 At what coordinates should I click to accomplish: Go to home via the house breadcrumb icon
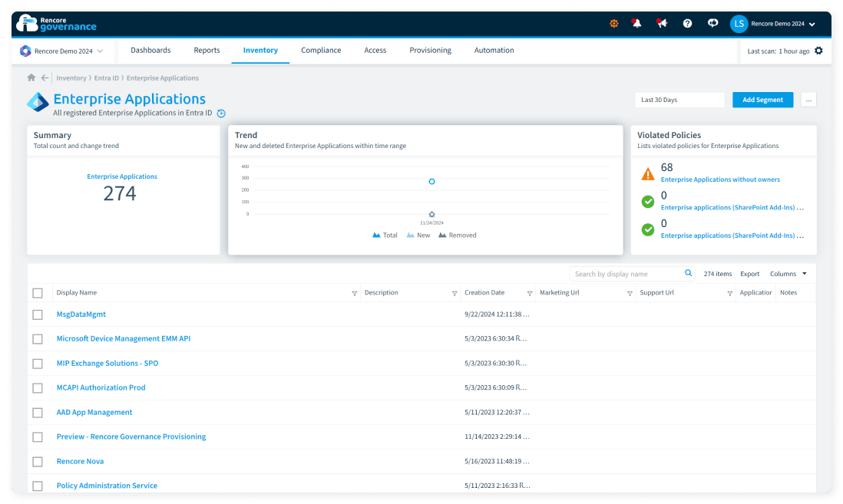(31, 78)
